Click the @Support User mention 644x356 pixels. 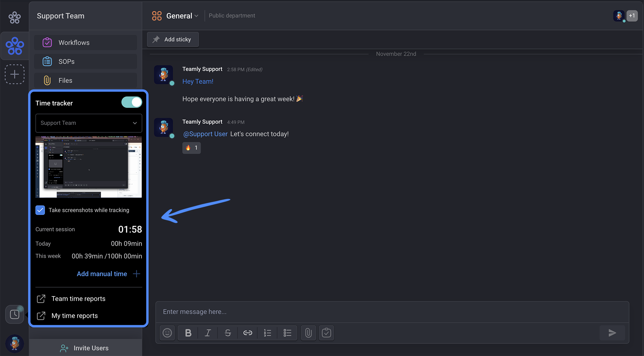205,134
